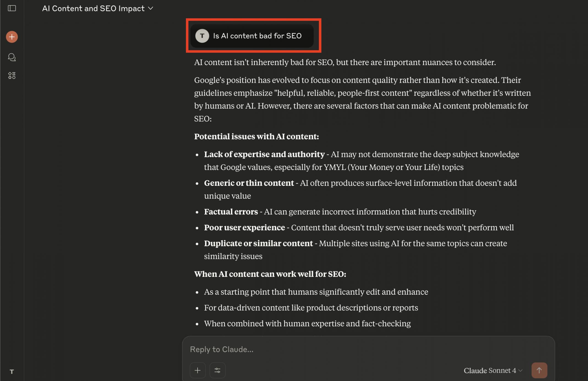Click the 'Duplicate or similar content' bullet text
This screenshot has width=588, height=381.
coord(258,244)
